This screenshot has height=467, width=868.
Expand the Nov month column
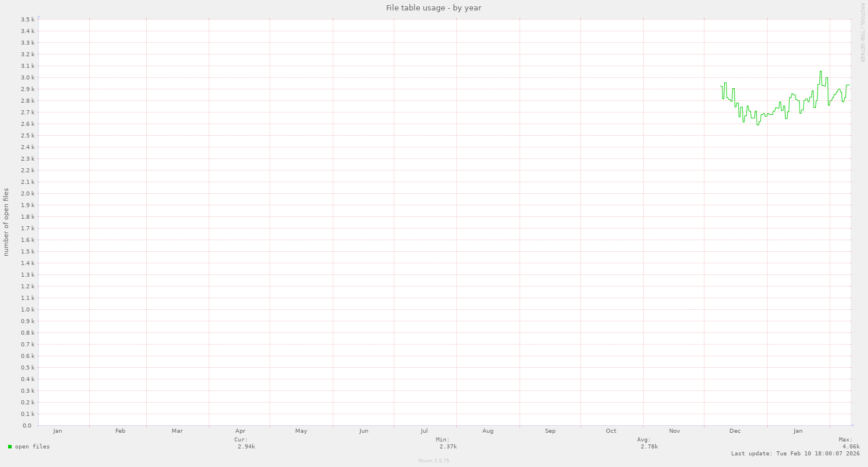coord(674,430)
